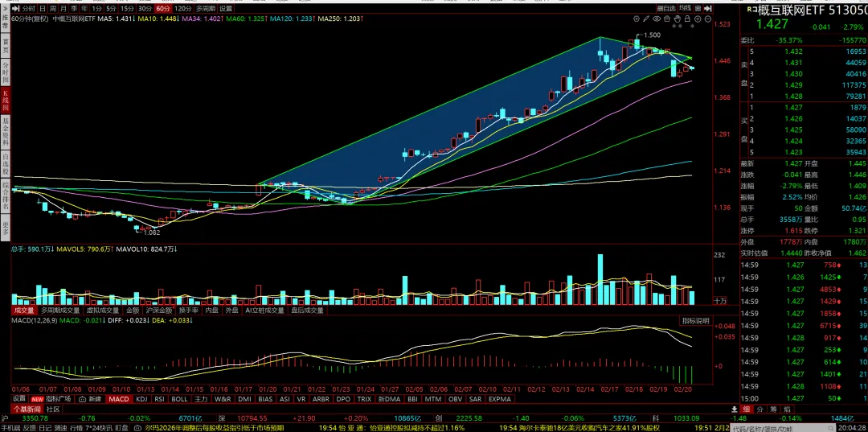Switch the indicator to RSI
This screenshot has height=432, width=868.
coord(159,399)
